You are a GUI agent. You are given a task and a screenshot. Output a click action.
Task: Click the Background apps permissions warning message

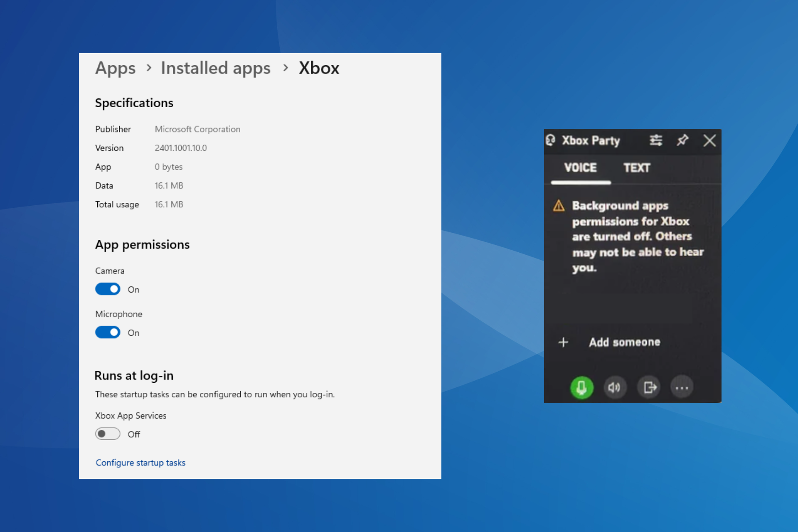638,236
